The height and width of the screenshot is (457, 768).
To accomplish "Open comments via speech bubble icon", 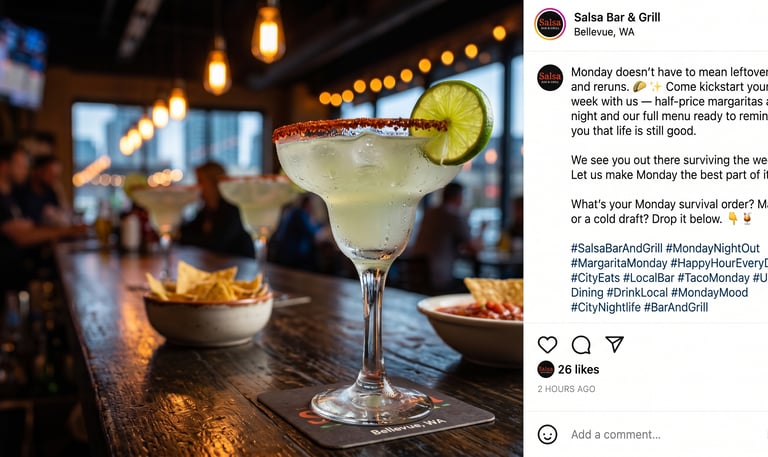I will tap(581, 345).
